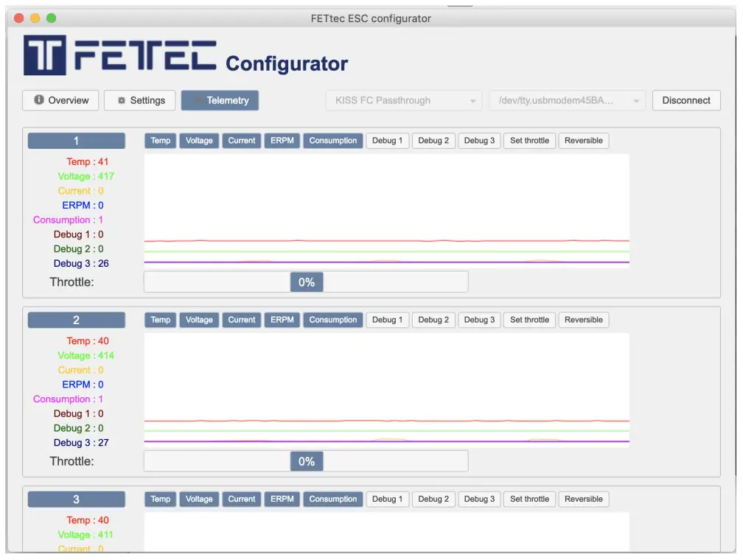Toggle Consumption graph for ESC 2
This screenshot has width=743, height=560.
click(333, 320)
